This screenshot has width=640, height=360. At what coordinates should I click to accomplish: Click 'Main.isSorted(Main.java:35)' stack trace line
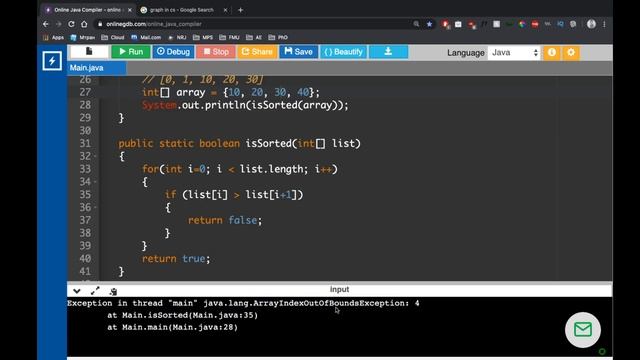tap(182, 315)
